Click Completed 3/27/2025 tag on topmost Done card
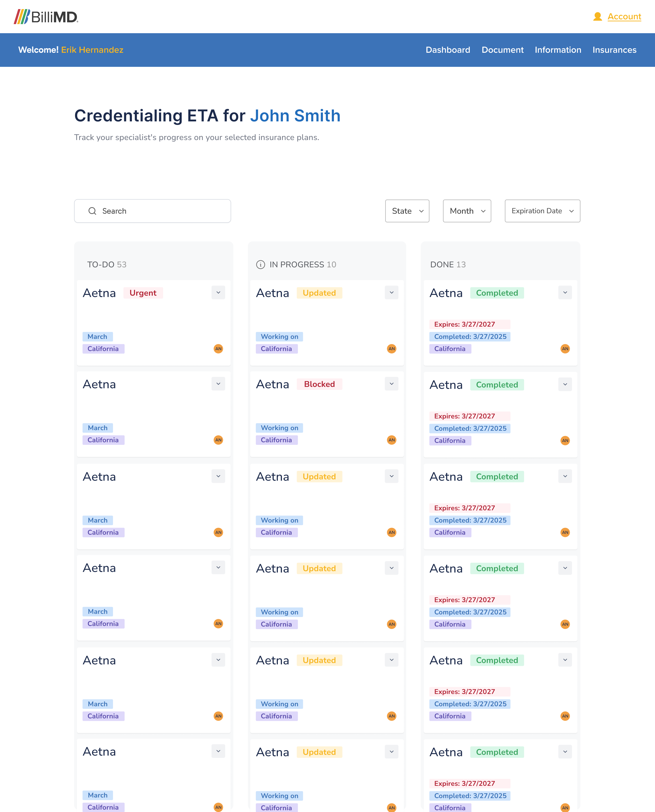 (x=470, y=336)
